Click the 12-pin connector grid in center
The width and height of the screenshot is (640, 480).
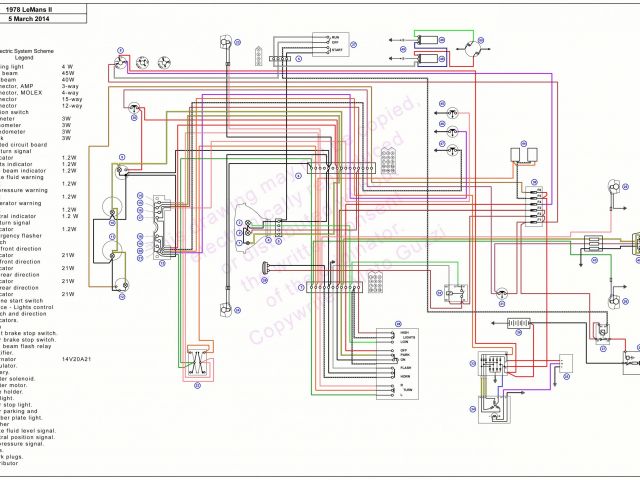[389, 162]
